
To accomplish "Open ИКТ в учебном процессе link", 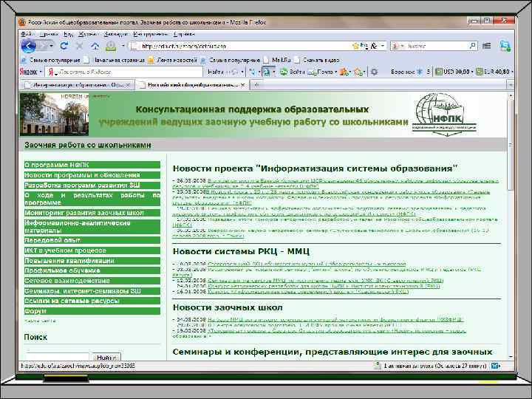I will 92,250.
